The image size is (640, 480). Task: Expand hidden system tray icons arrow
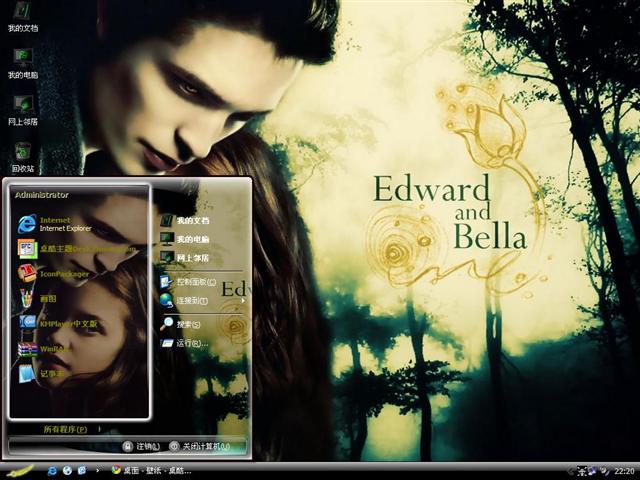[571, 471]
